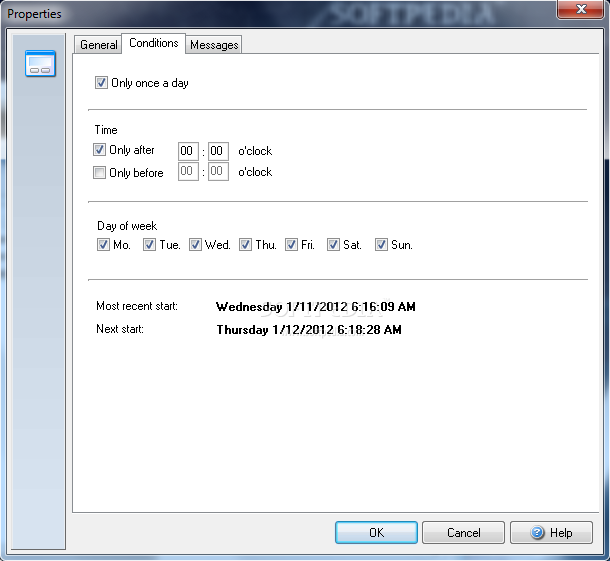Viewport: 610px width, 561px height.
Task: Click the Only before minutes field
Action: point(218,172)
